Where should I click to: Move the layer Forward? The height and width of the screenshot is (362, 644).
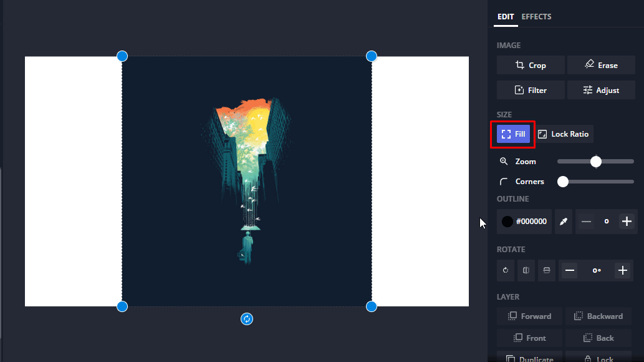pos(529,316)
